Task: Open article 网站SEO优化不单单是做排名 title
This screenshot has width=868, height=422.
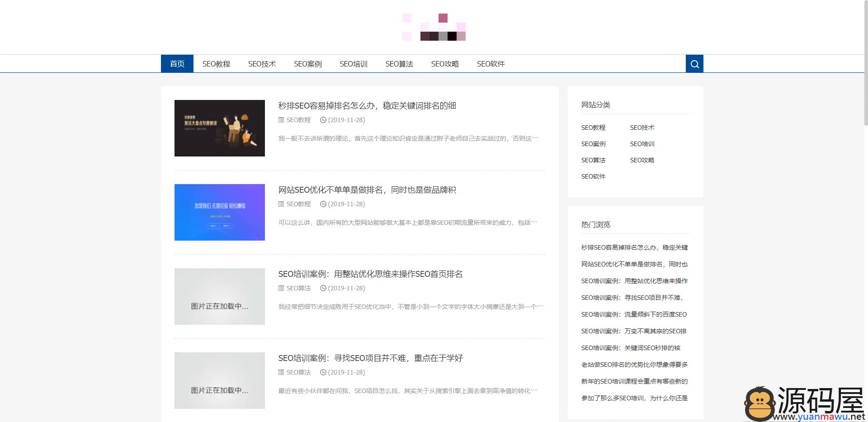Action: point(367,190)
